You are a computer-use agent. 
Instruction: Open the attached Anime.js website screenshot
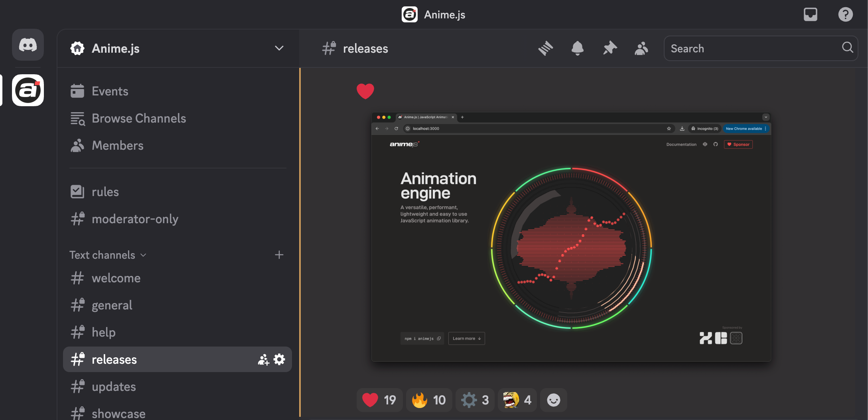pyautogui.click(x=571, y=237)
